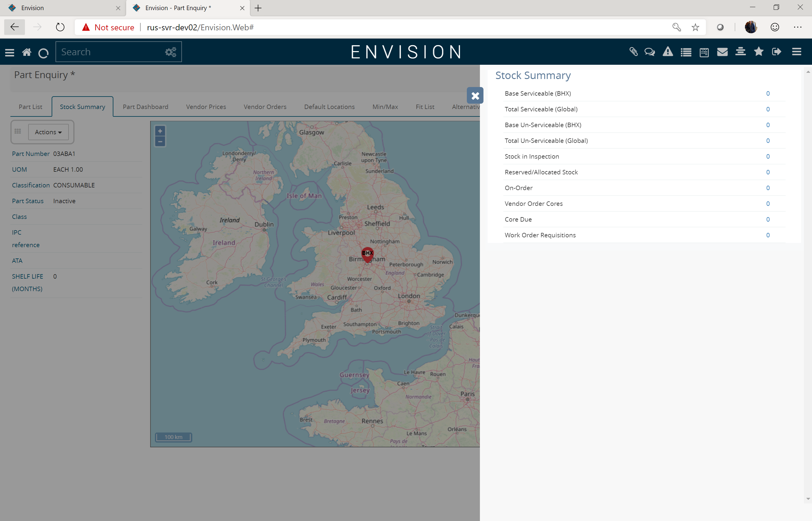Open search settings gear inside search box
This screenshot has height=521, width=812.
click(x=170, y=51)
